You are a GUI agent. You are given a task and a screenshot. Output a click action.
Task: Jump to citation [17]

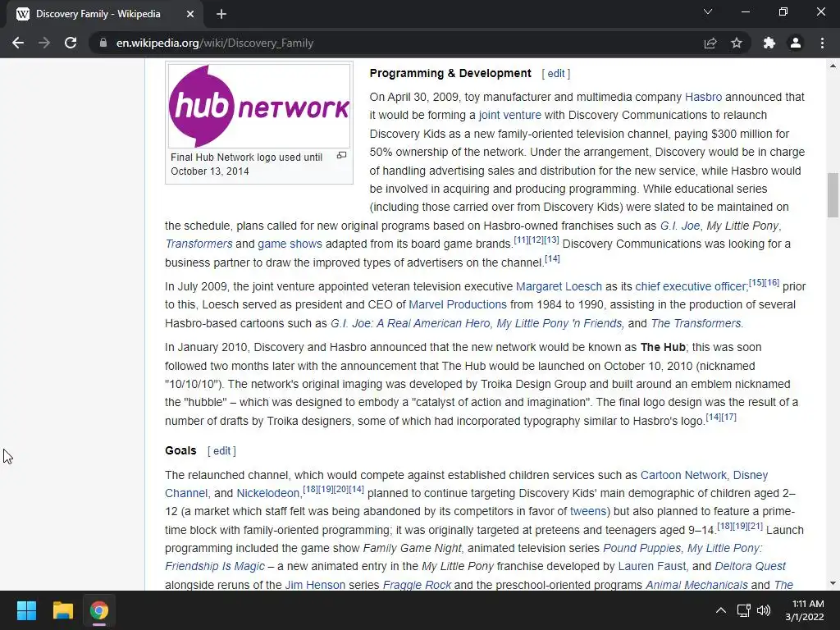pos(729,417)
